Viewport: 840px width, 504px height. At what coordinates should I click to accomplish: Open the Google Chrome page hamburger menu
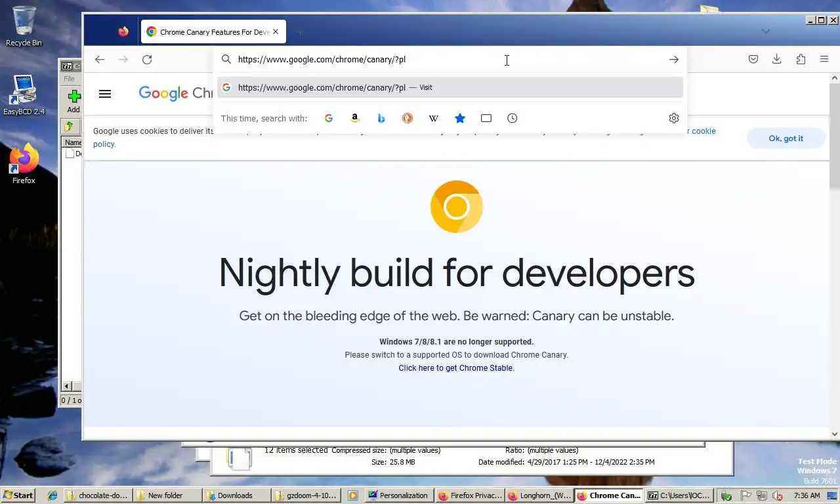[x=105, y=94]
